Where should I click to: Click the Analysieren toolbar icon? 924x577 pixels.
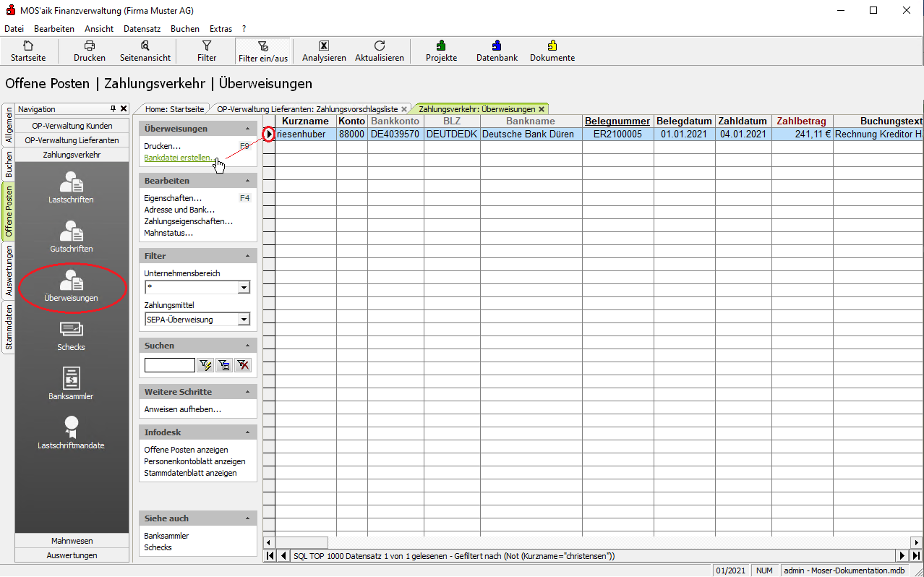tap(324, 51)
